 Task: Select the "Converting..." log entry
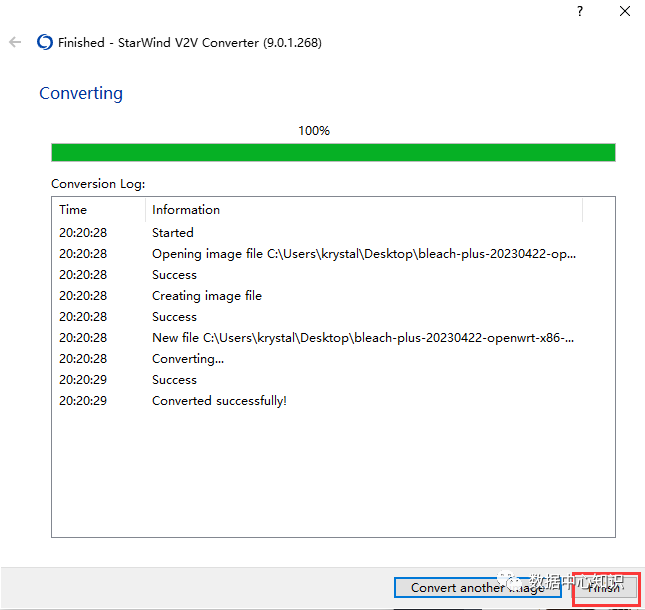click(188, 359)
